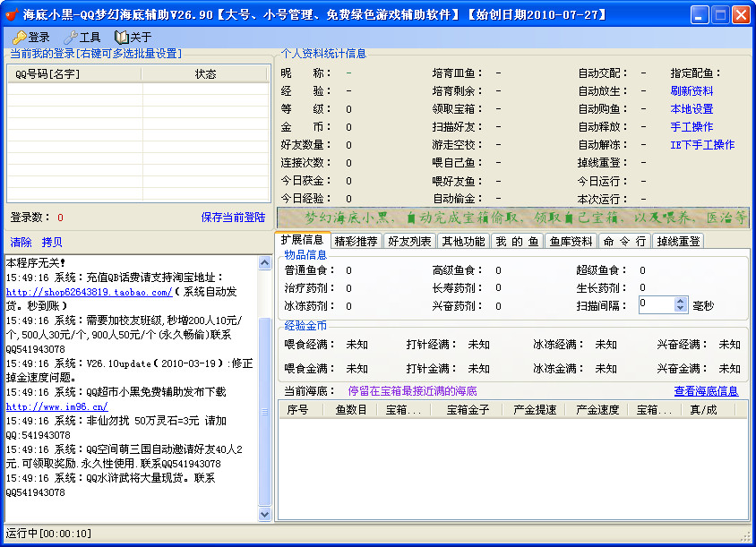Click the 刷新资料 link
Image resolution: width=756 pixels, height=547 pixels.
click(x=692, y=91)
